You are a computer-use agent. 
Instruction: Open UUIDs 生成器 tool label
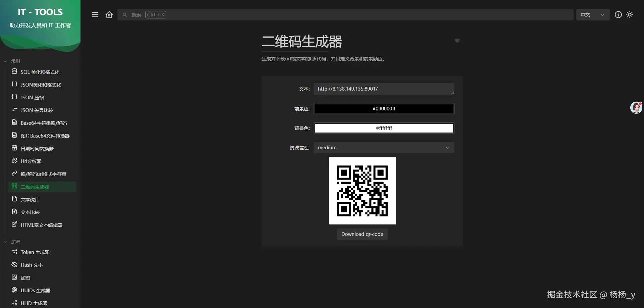[36, 291]
